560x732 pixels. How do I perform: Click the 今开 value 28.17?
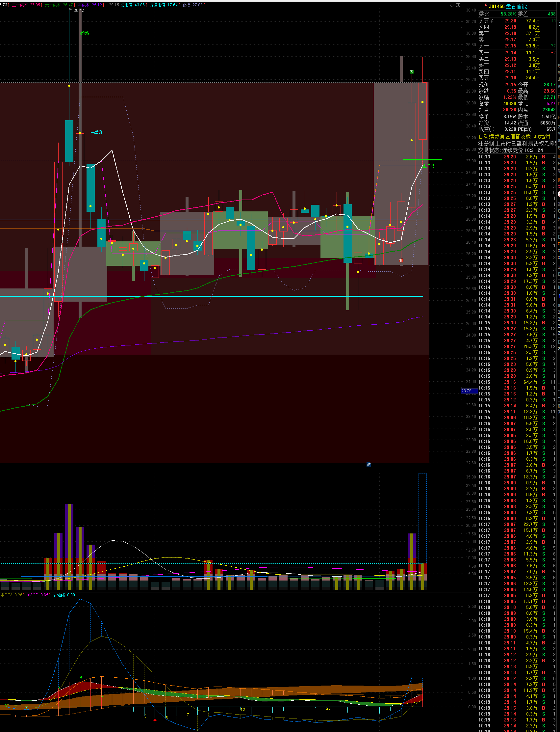pyautogui.click(x=550, y=85)
